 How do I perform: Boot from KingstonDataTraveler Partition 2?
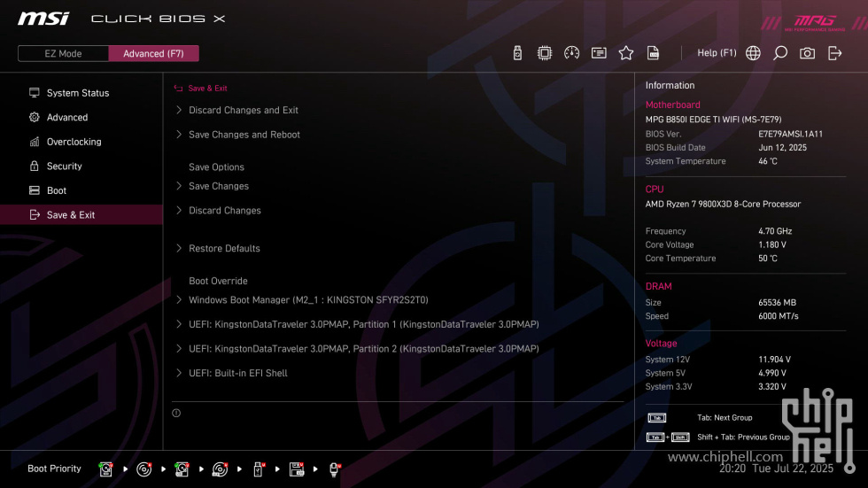(364, 349)
